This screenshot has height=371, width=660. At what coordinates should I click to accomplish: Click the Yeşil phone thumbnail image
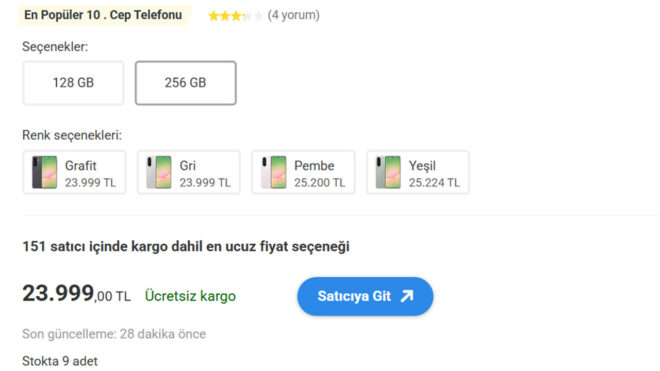point(388,172)
